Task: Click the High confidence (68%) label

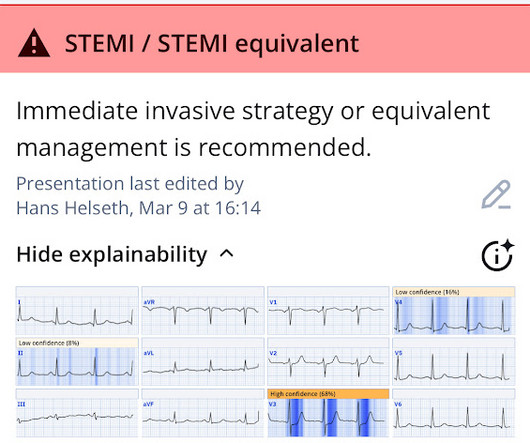Action: point(303,394)
